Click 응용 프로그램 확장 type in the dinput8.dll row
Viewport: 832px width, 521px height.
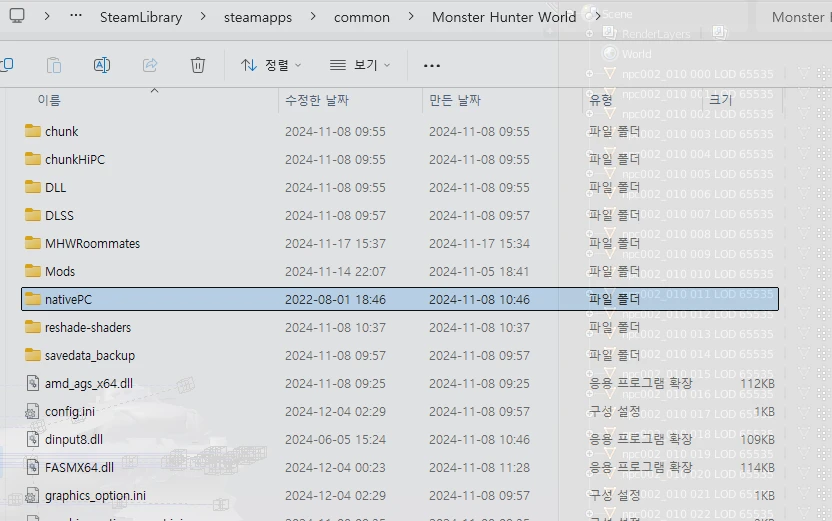pos(640,439)
